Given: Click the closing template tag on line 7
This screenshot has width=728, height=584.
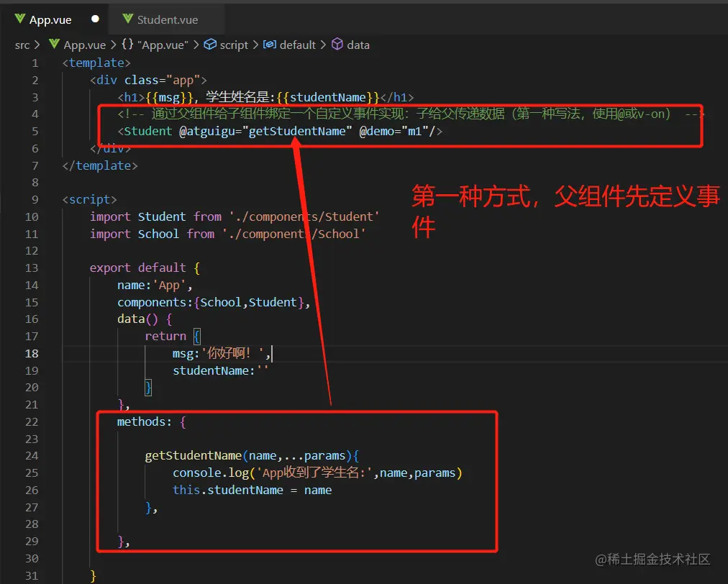Looking at the screenshot, I should 100,165.
